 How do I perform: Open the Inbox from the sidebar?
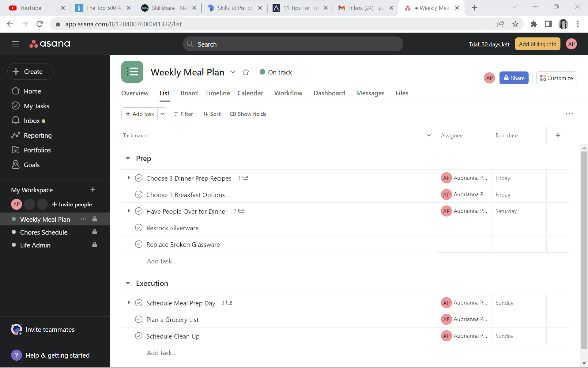32,121
